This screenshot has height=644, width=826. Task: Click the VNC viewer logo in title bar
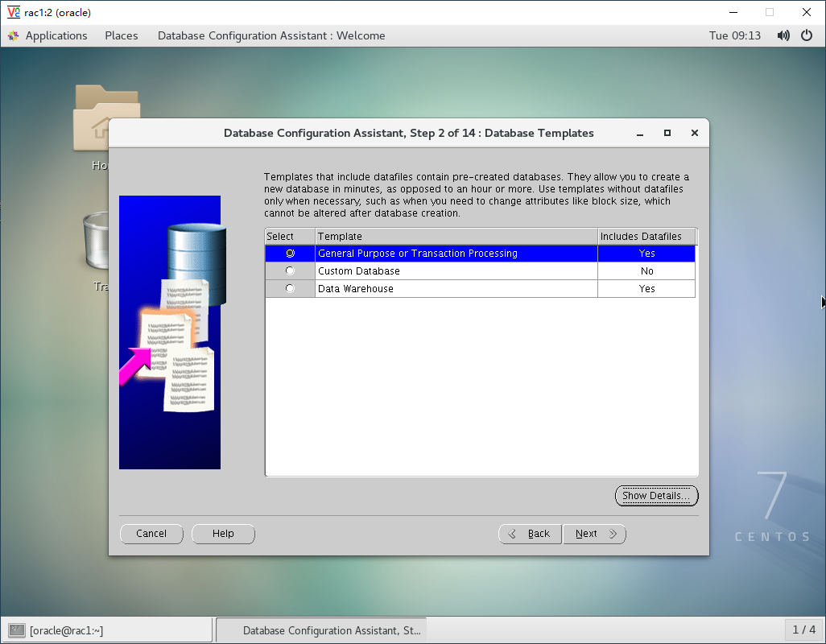(x=14, y=12)
